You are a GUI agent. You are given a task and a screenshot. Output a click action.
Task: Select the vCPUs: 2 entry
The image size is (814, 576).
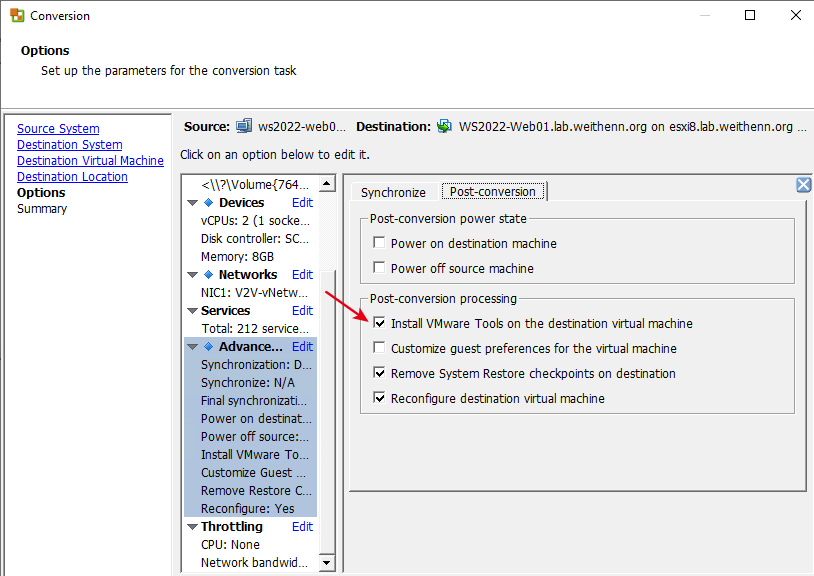(255, 221)
